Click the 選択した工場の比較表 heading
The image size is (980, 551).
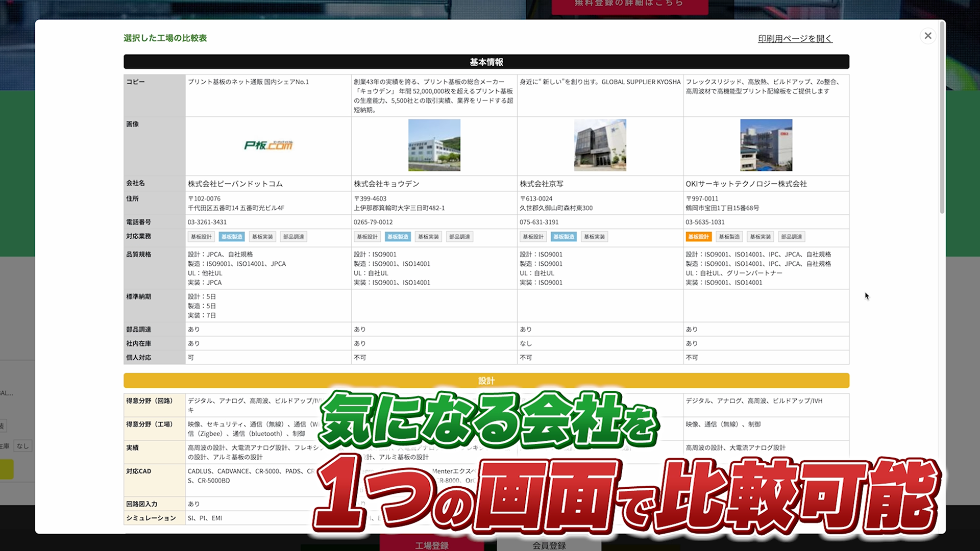(x=165, y=38)
